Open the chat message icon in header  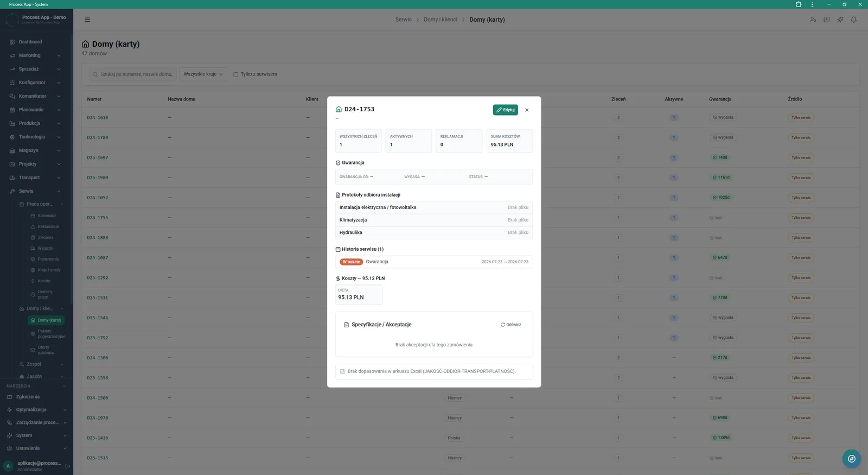(x=826, y=20)
